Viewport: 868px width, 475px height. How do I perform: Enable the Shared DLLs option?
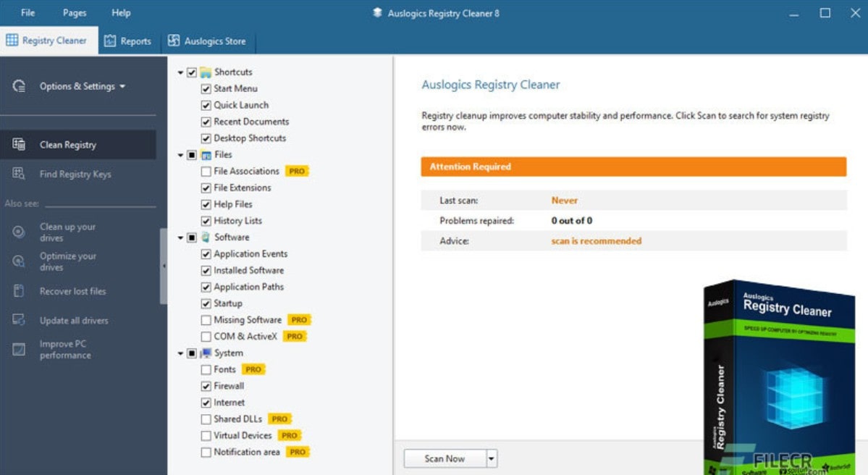click(x=206, y=419)
